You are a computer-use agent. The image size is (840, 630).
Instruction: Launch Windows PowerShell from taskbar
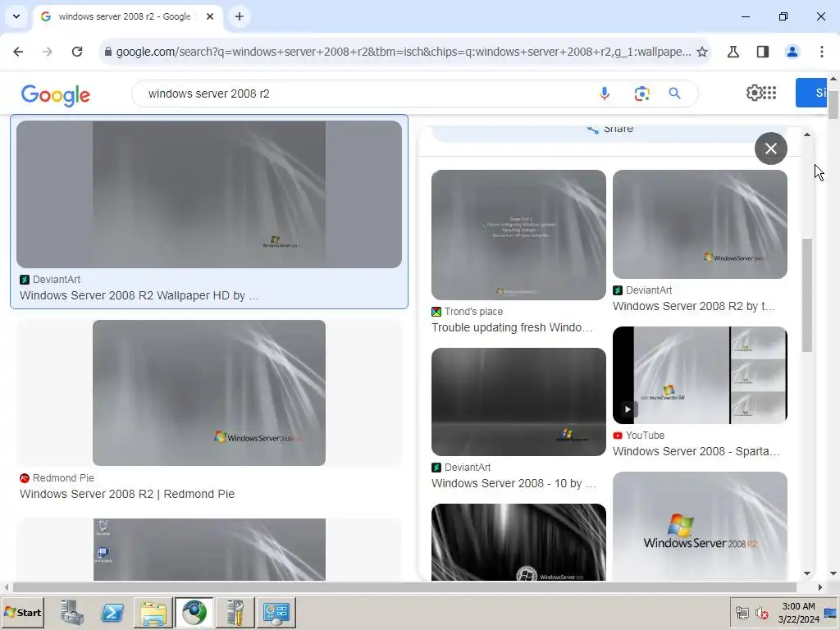[112, 612]
